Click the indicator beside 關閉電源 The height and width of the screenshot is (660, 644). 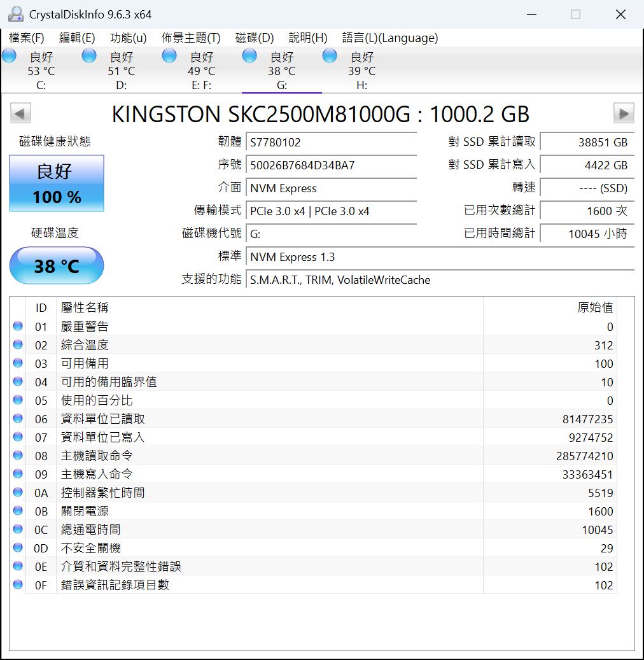point(17,510)
